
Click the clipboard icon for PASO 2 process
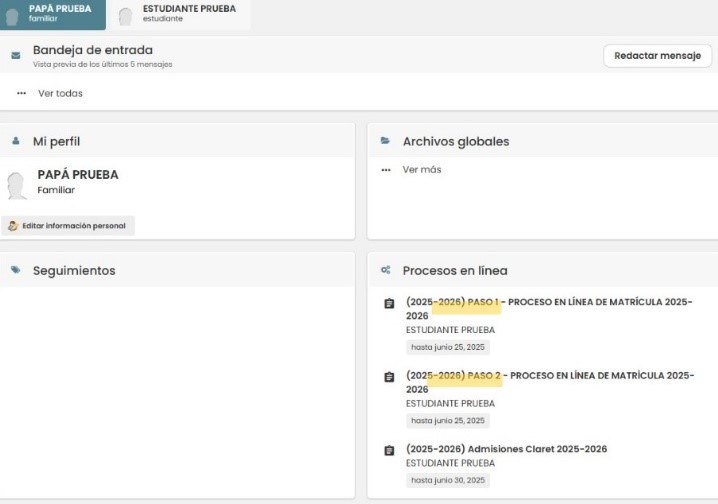point(390,377)
